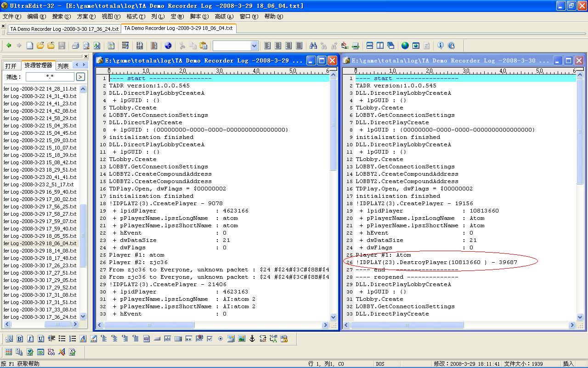Screen dimensions: 588x368
Task: Open the 格式(T) menu
Action: (136, 17)
